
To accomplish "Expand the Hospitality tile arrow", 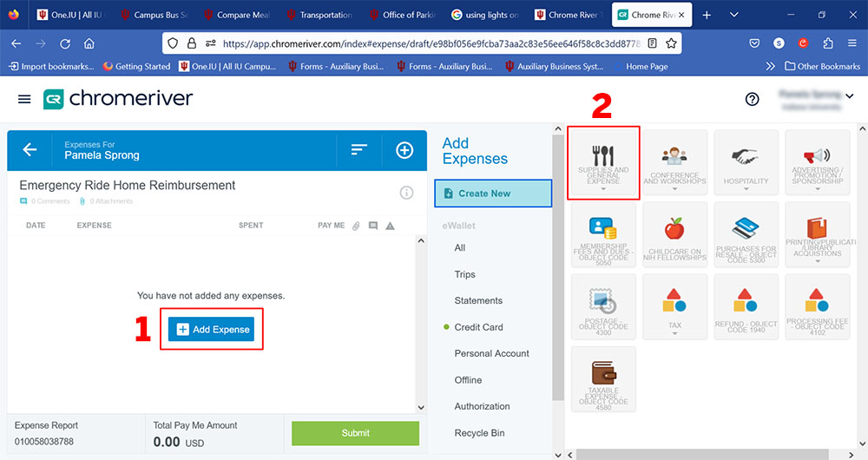I will click(x=746, y=189).
